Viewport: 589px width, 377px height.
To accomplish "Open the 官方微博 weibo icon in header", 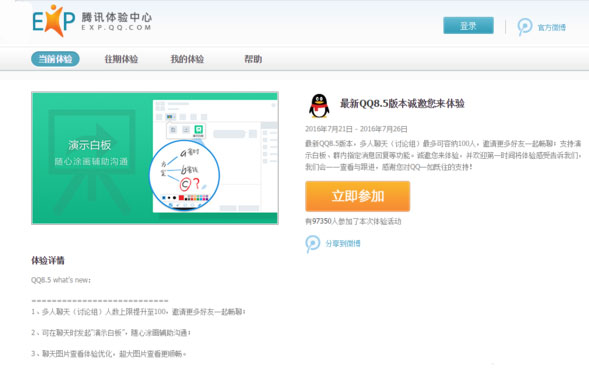I will (x=524, y=27).
